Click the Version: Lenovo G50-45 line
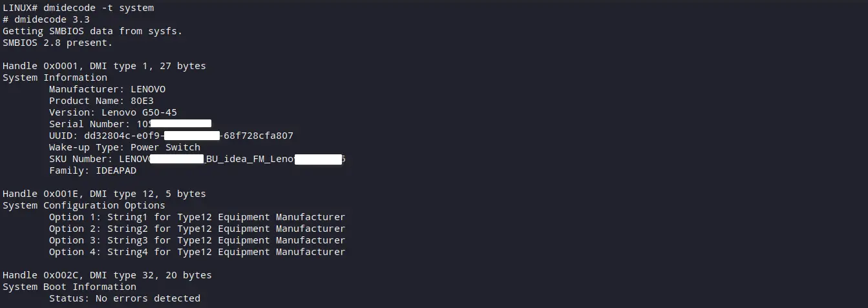Screen dimensions: 868x308 coord(113,112)
